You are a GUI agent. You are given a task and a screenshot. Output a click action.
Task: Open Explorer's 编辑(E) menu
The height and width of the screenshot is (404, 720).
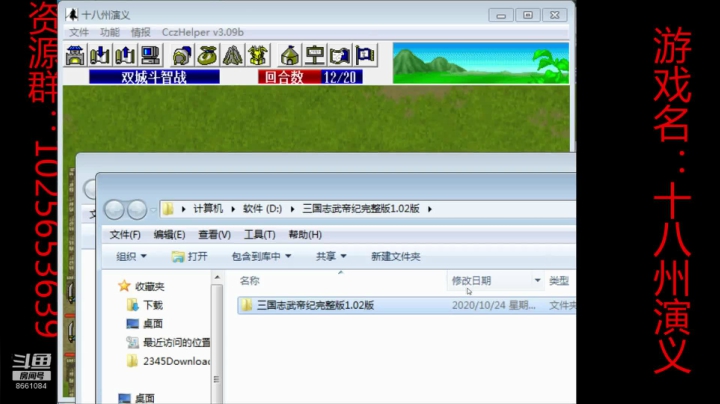coord(169,235)
